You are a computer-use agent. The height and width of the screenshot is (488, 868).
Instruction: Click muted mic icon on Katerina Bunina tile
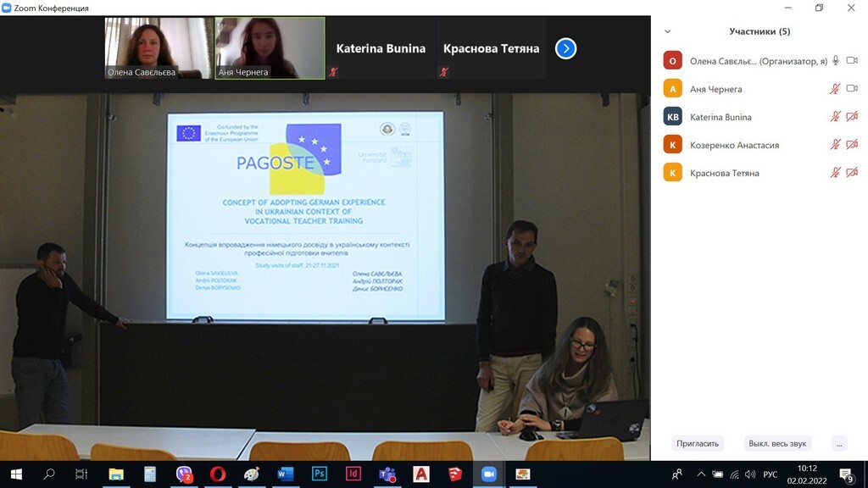tap(333, 72)
